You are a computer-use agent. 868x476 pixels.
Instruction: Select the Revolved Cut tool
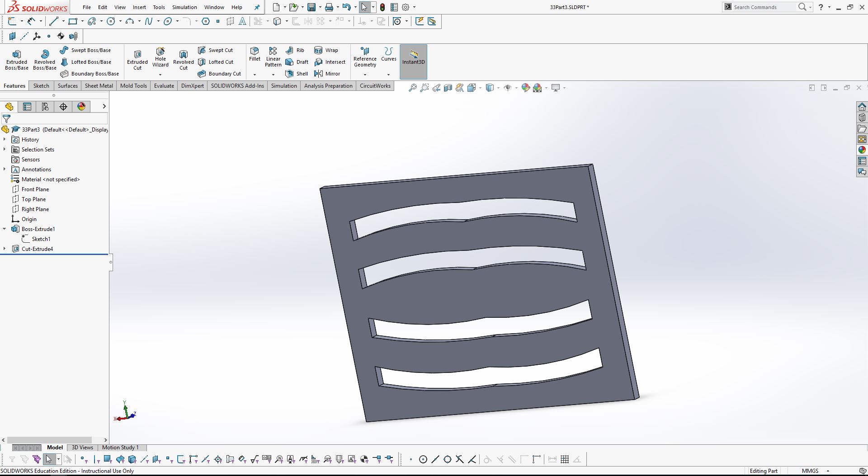point(184,60)
